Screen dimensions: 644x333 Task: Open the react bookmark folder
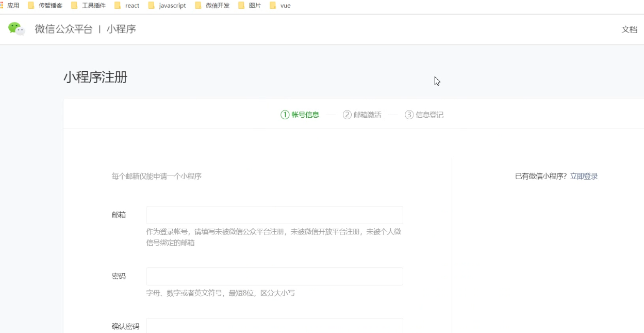[128, 5]
